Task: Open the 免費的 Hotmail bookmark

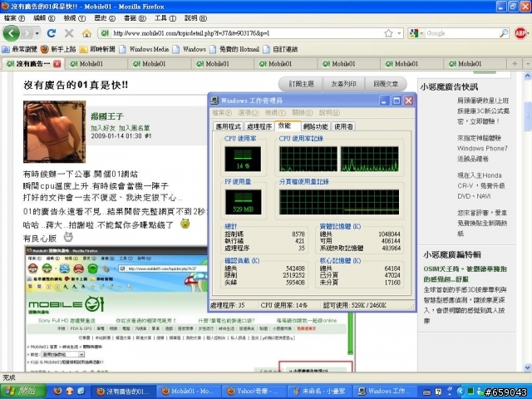Action: point(234,49)
